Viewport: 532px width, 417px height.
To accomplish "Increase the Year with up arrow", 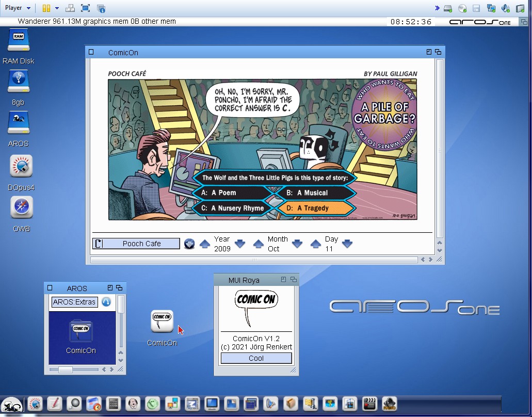I will [x=205, y=244].
